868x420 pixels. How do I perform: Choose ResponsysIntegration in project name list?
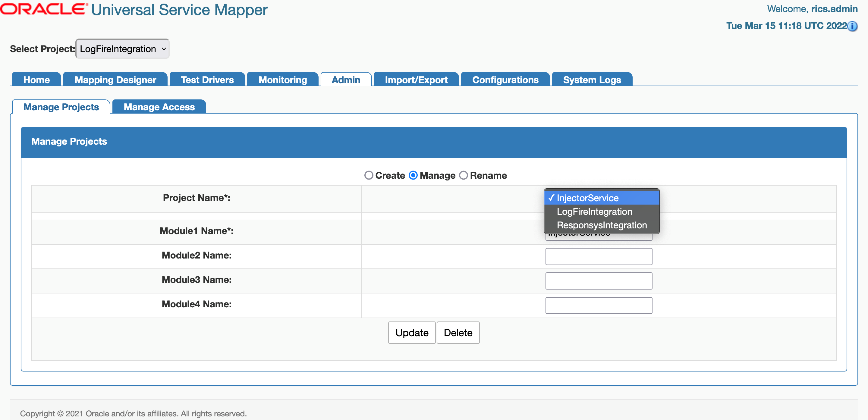[x=602, y=225]
